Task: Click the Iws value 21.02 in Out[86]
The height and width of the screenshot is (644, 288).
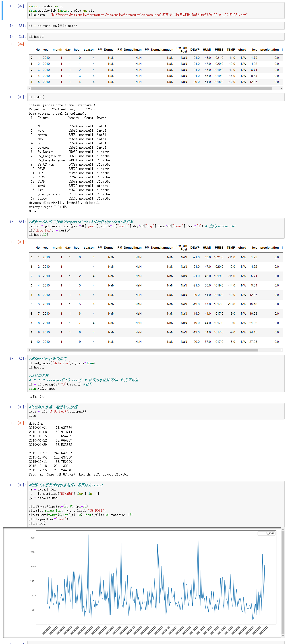Action: coord(253,323)
